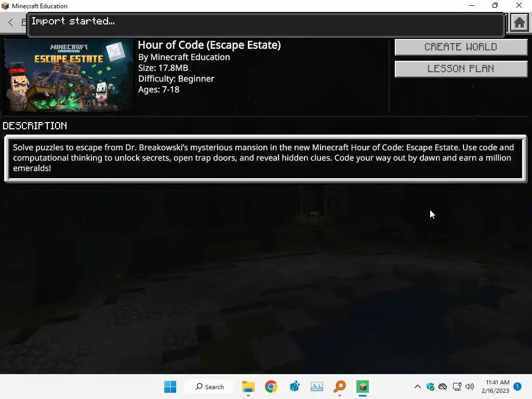Click the DESCRIPTION heading
532x399 pixels.
click(x=35, y=126)
